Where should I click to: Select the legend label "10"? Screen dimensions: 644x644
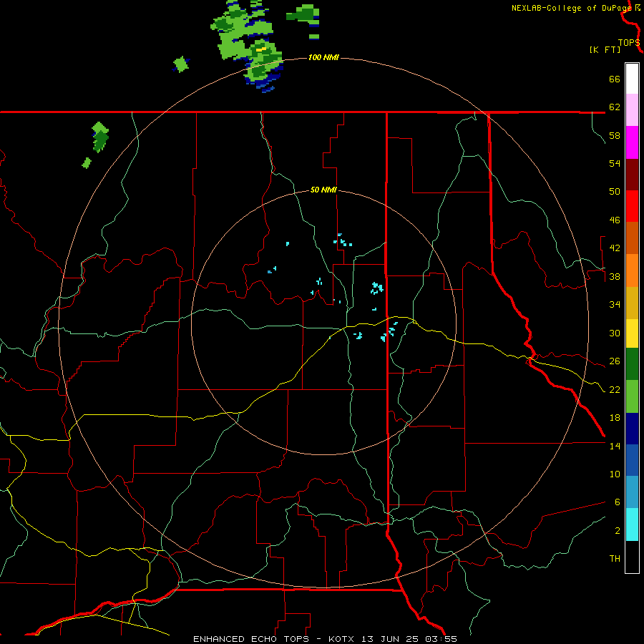click(615, 474)
